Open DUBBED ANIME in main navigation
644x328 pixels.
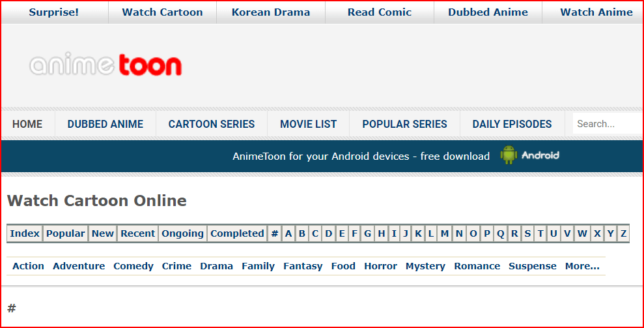(x=105, y=124)
